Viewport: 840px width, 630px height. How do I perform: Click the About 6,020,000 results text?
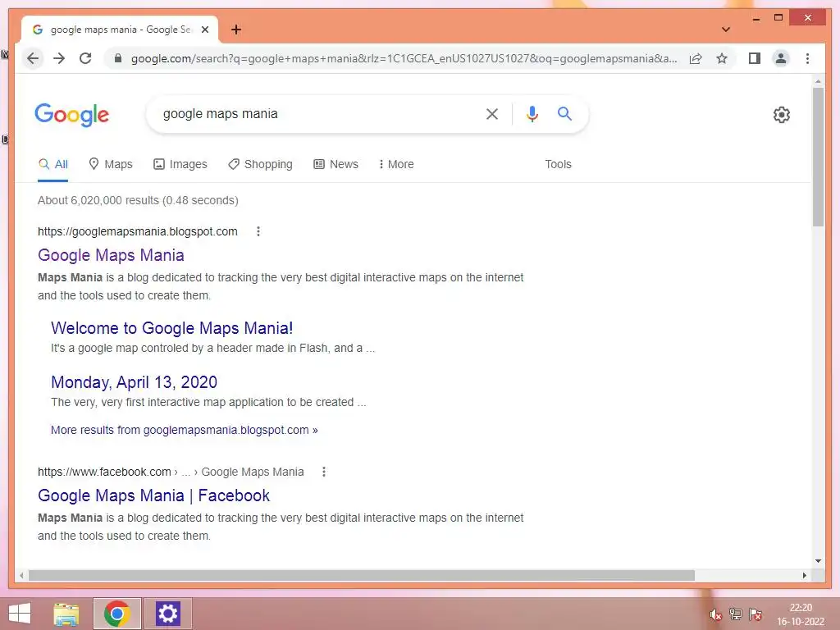(x=138, y=200)
